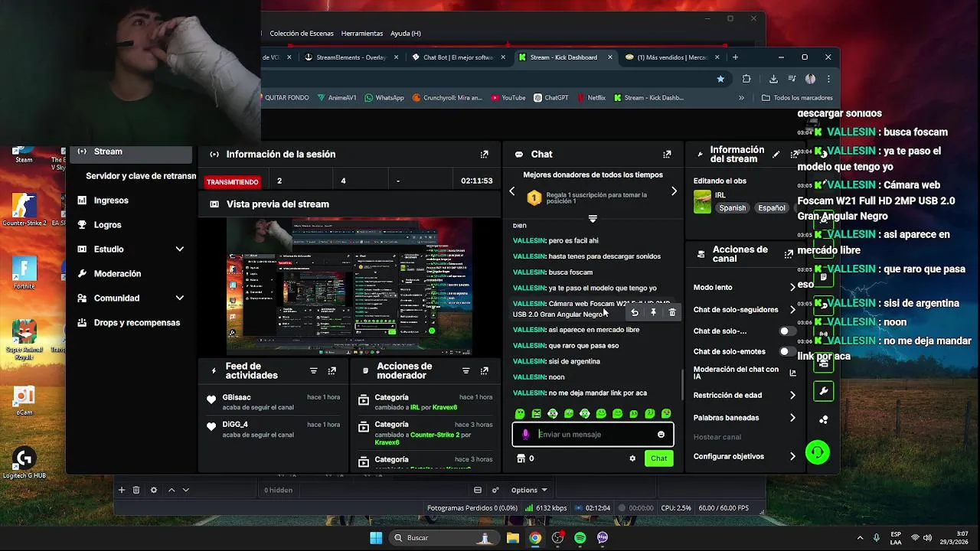This screenshot has width=980, height=551.
Task: Open the OBS Options dropdown
Action: [x=529, y=490]
